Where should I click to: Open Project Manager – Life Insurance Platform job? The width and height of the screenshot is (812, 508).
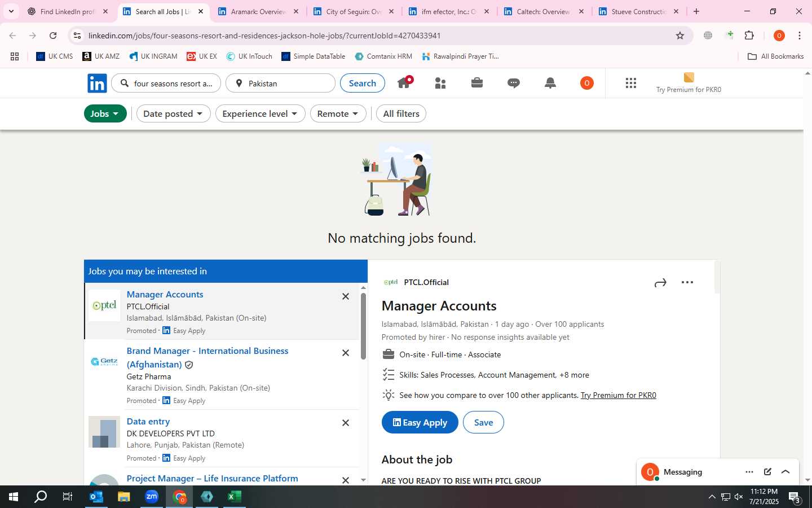click(x=213, y=478)
